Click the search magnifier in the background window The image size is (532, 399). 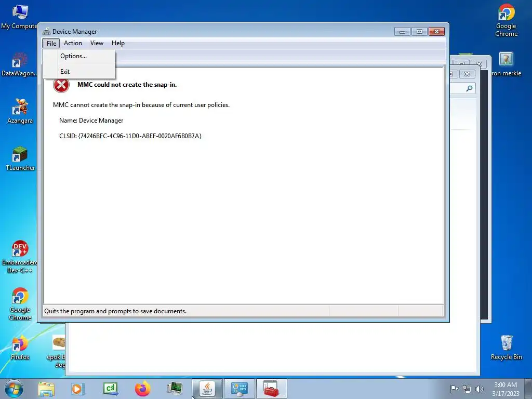[469, 88]
